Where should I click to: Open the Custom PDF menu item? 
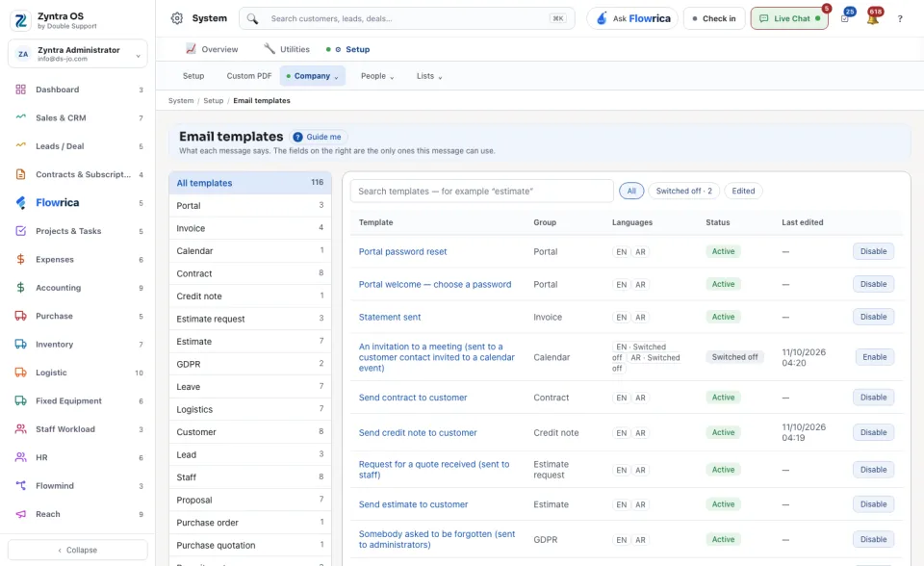click(x=249, y=76)
